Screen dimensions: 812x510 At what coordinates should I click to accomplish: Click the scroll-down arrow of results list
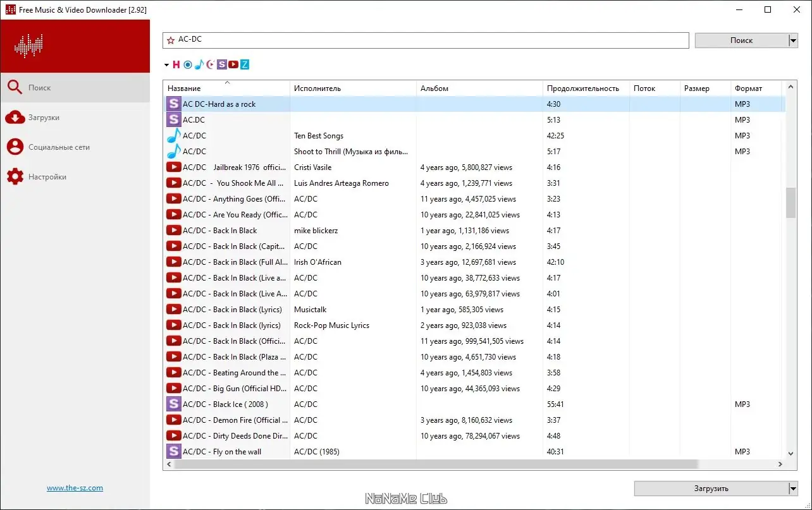point(790,453)
